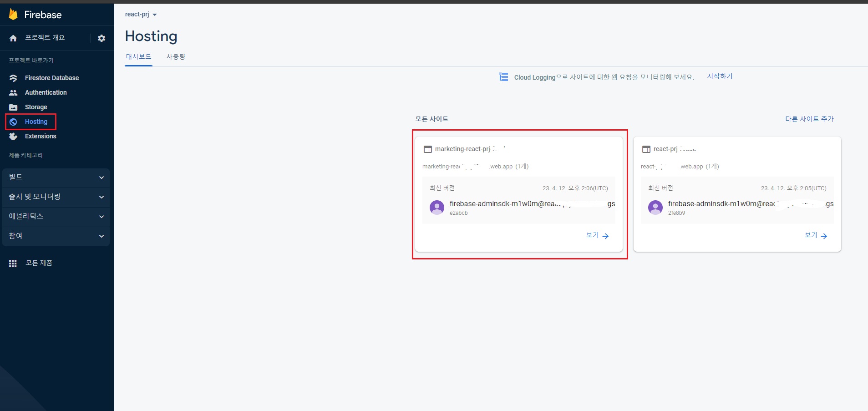
Task: Expand the 출시 및 모니터링 category
Action: 56,197
